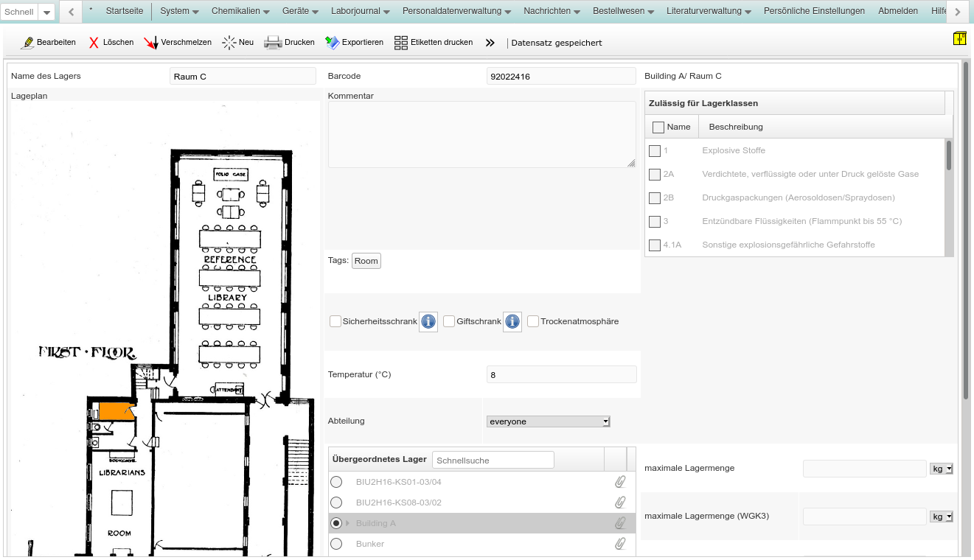
Task: Open the Abteilung everyone dropdown
Action: [x=549, y=421]
